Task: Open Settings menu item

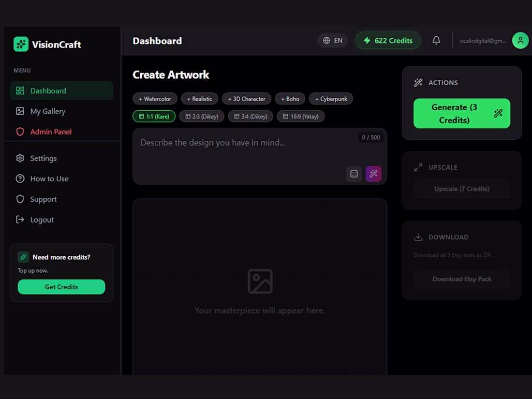Action: pyautogui.click(x=61, y=158)
